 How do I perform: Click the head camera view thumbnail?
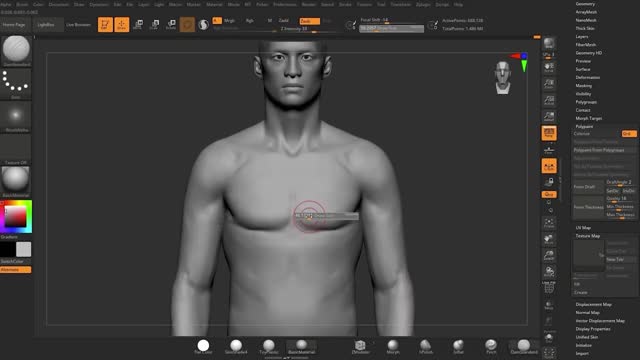(503, 78)
